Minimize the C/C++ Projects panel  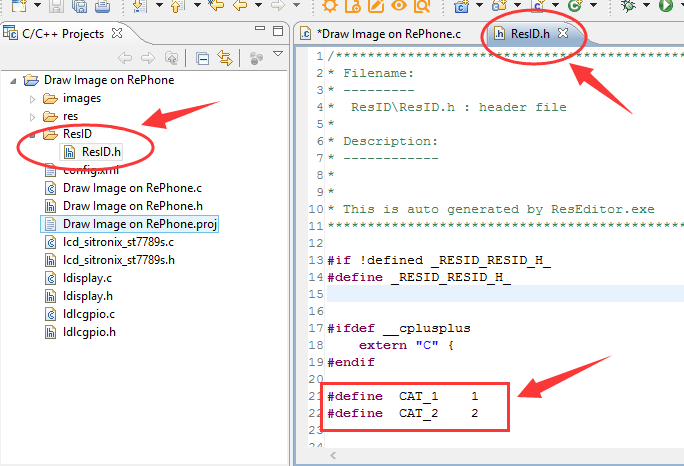pos(260,28)
